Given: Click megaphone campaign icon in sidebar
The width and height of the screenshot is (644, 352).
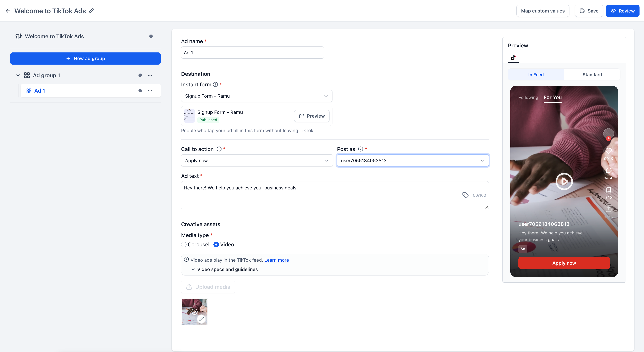Looking at the screenshot, I should click(19, 36).
